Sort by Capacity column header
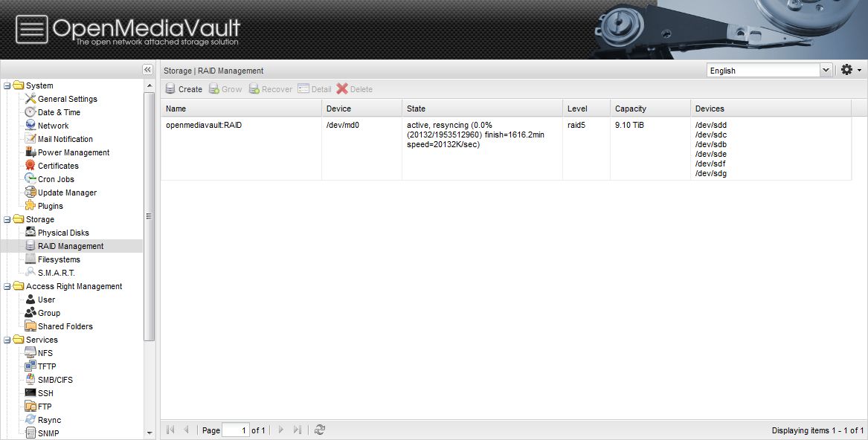Viewport: 868px width, 440px height. pyautogui.click(x=651, y=109)
